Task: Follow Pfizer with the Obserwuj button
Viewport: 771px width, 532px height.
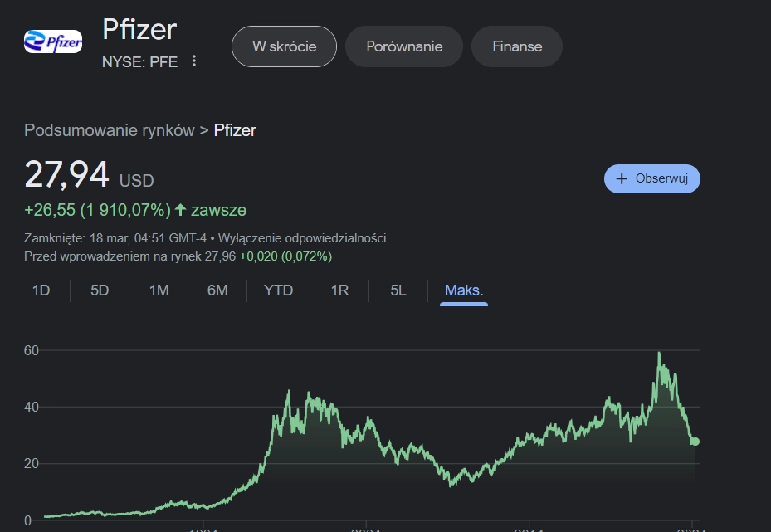Action: pyautogui.click(x=652, y=178)
